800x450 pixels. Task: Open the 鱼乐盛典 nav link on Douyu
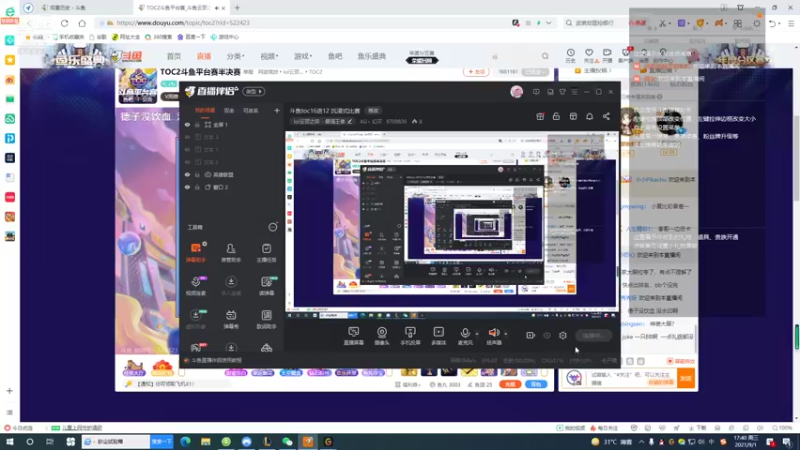371,56
